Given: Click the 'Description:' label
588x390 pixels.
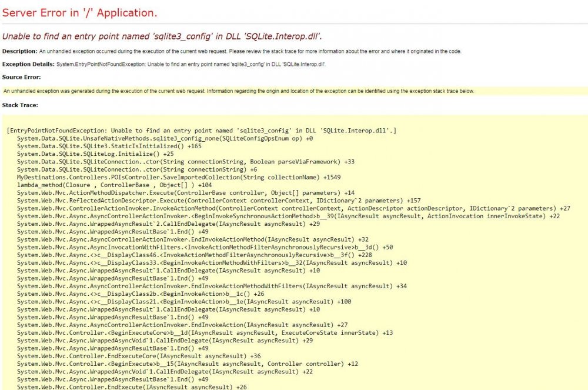Looking at the screenshot, I should (19, 51).
